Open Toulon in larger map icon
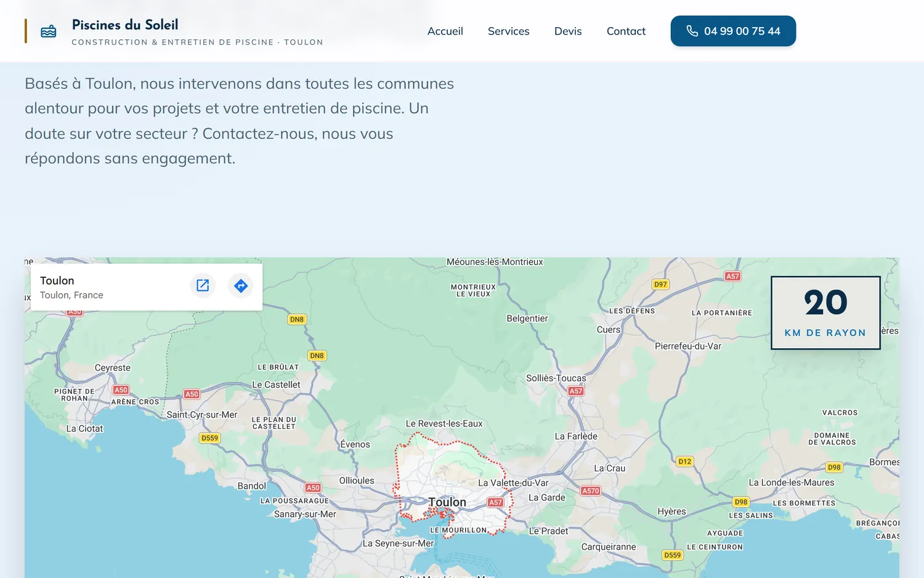Viewport: 924px width, 578px height. 203,285
